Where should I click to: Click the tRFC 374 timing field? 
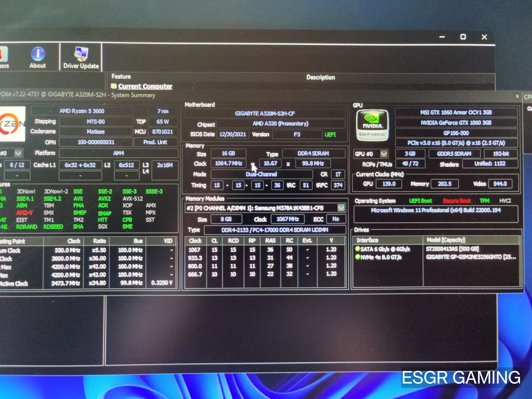pos(338,185)
